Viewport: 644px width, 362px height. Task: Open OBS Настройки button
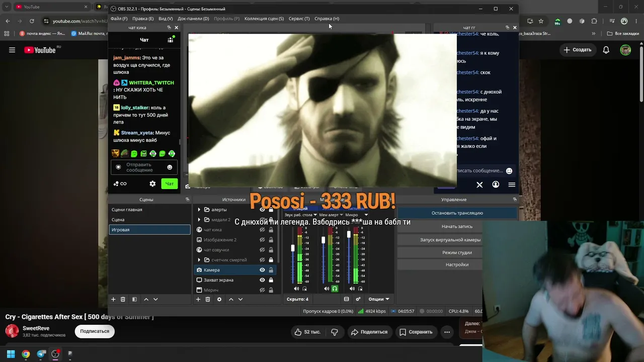click(x=457, y=264)
